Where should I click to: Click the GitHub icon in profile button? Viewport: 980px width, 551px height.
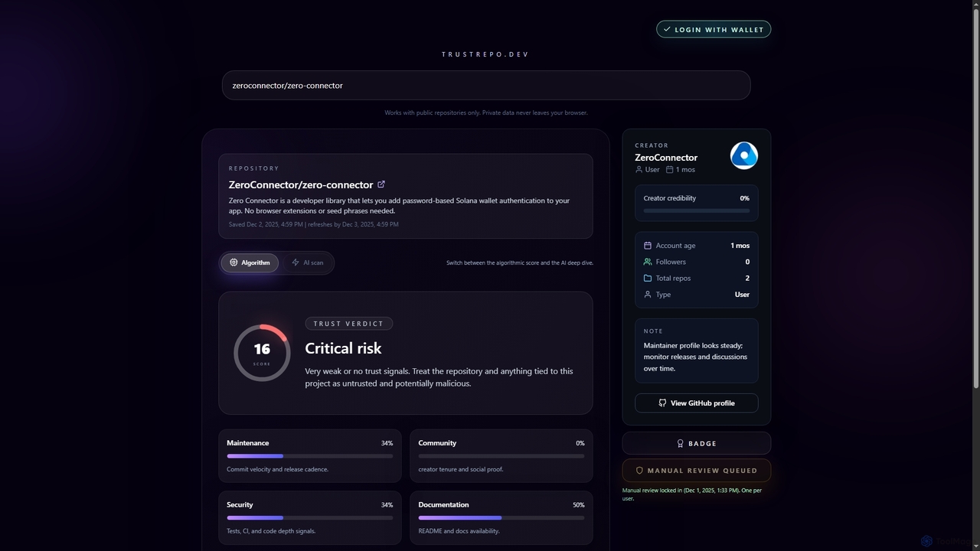pos(662,403)
